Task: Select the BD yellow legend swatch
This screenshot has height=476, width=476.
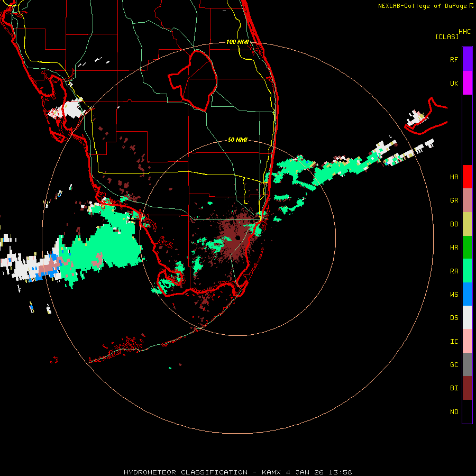Action: click(x=467, y=224)
